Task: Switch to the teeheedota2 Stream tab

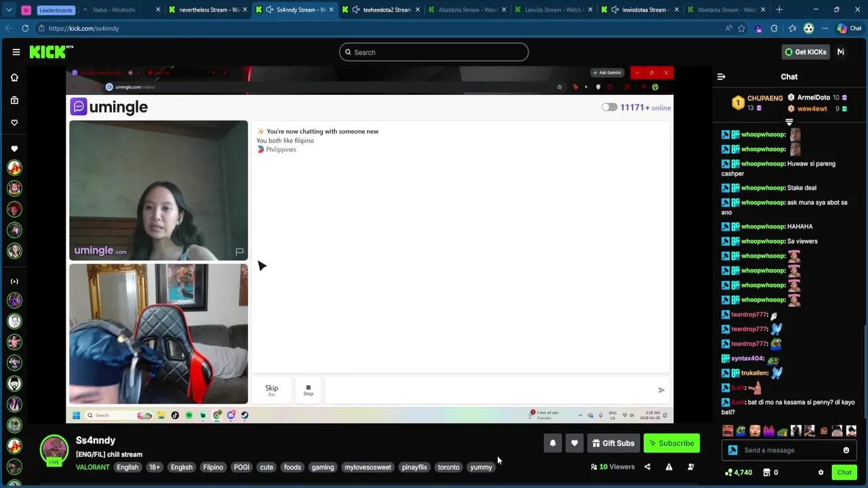Action: pyautogui.click(x=381, y=9)
